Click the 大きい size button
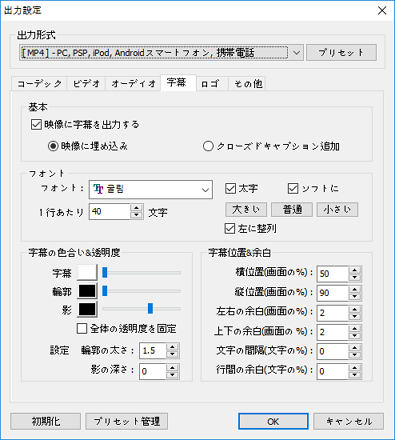395x440 pixels. click(x=246, y=210)
